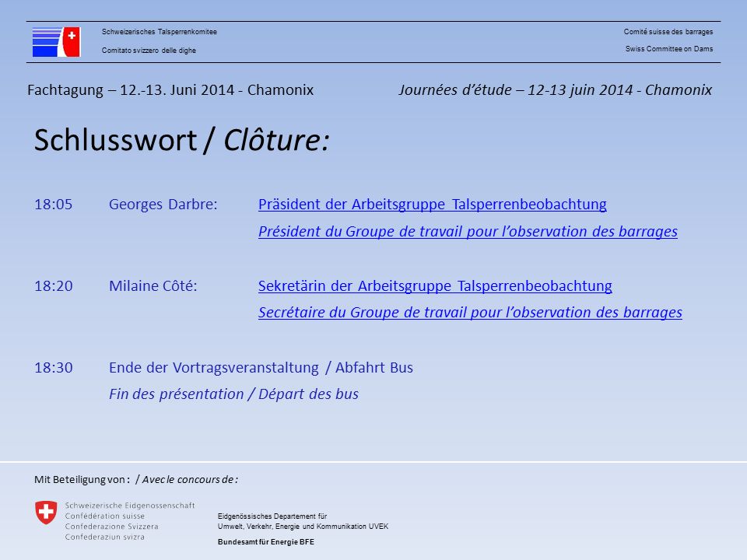
Task: Click Comité suisse des barrages header text
Action: [668, 32]
